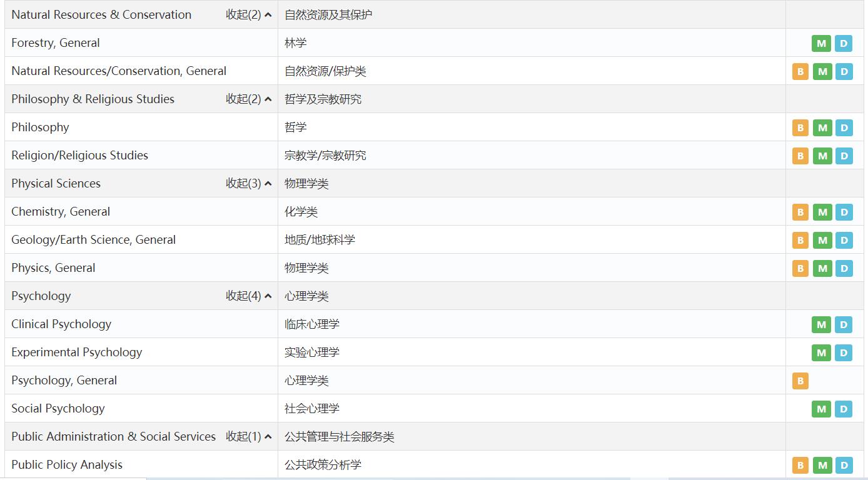
Task: Select the D badge in Philosophy row
Action: [844, 127]
